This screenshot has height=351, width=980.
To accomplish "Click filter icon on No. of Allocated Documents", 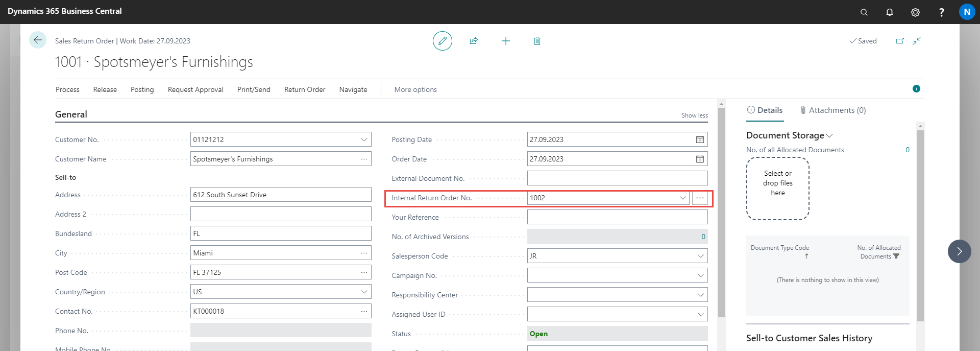I will click(x=896, y=256).
